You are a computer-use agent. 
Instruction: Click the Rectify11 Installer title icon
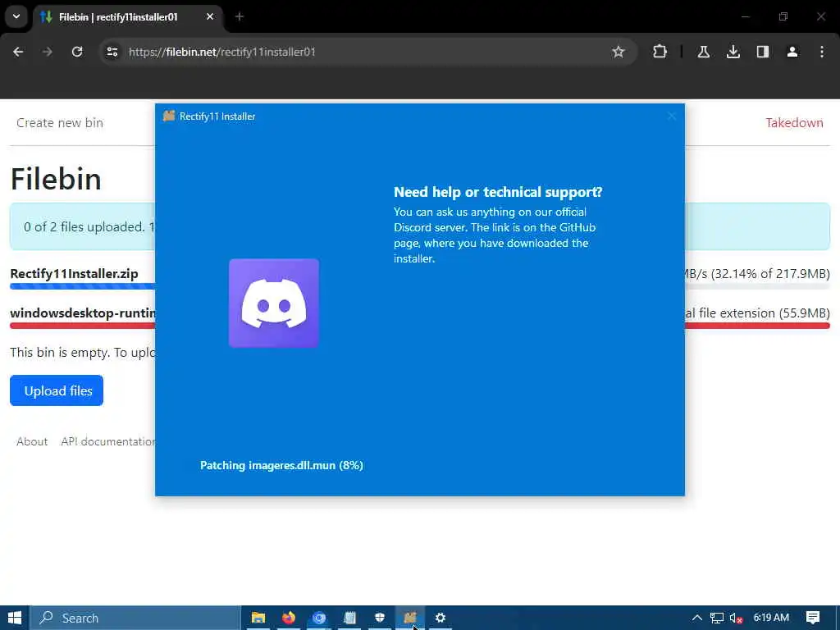click(169, 116)
